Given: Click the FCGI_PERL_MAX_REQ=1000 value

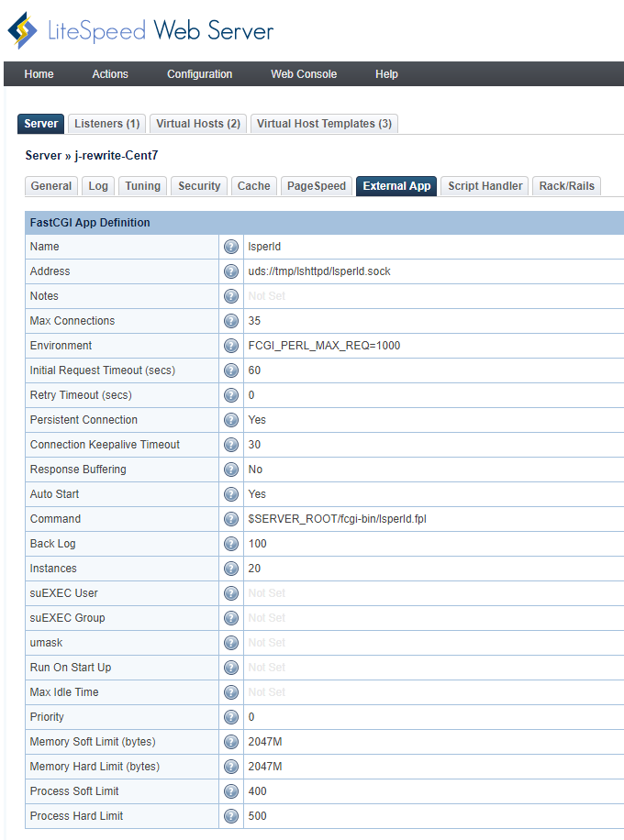Looking at the screenshot, I should click(324, 346).
